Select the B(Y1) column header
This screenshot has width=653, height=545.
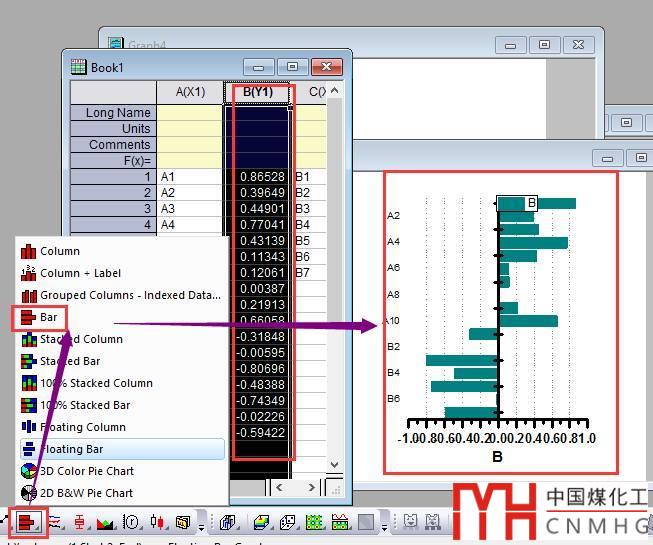coord(257,92)
